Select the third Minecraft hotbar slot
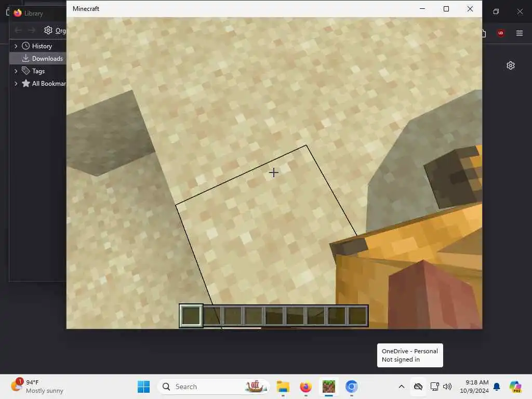532x399 pixels. pyautogui.click(x=233, y=315)
